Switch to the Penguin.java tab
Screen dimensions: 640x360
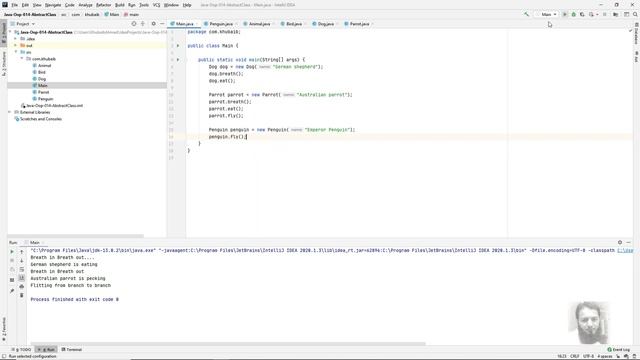point(220,24)
